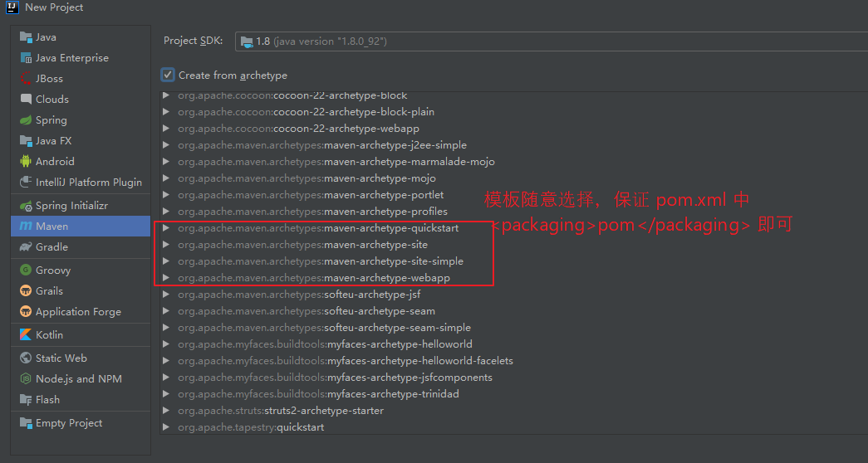Screen dimensions: 868x463
Task: Click the Flash project type label
Action: click(47, 399)
